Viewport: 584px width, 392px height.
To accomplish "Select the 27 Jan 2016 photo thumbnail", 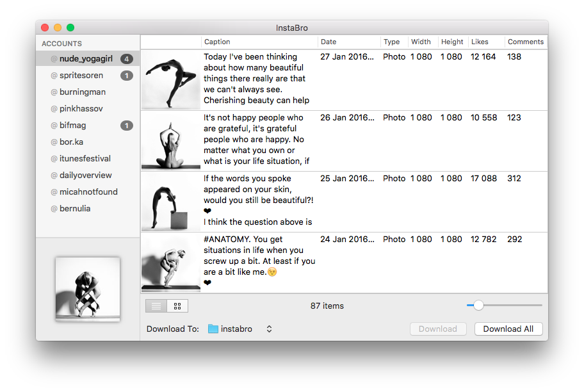I will point(171,79).
